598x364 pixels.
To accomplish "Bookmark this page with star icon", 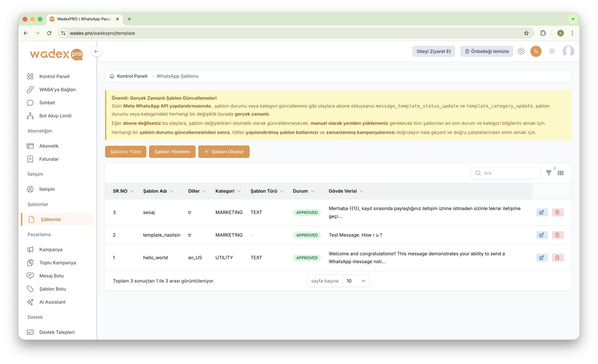I will pyautogui.click(x=526, y=33).
